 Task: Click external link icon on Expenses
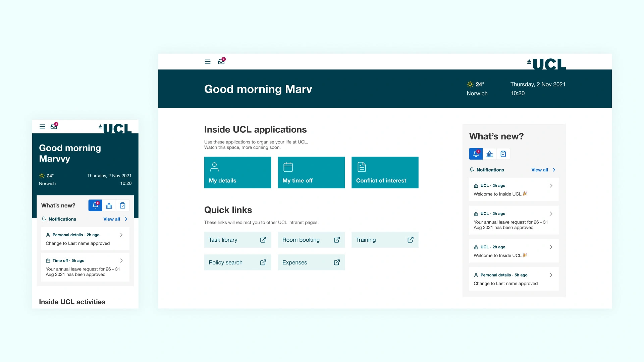point(337,262)
